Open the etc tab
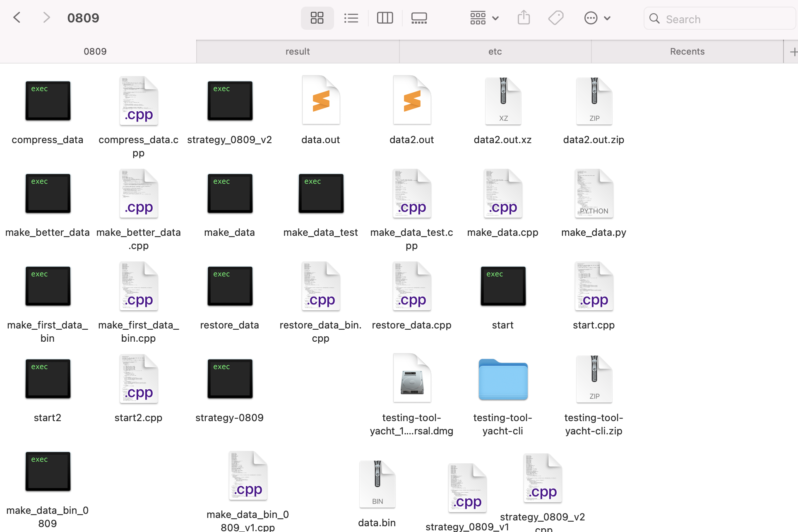 point(495,51)
